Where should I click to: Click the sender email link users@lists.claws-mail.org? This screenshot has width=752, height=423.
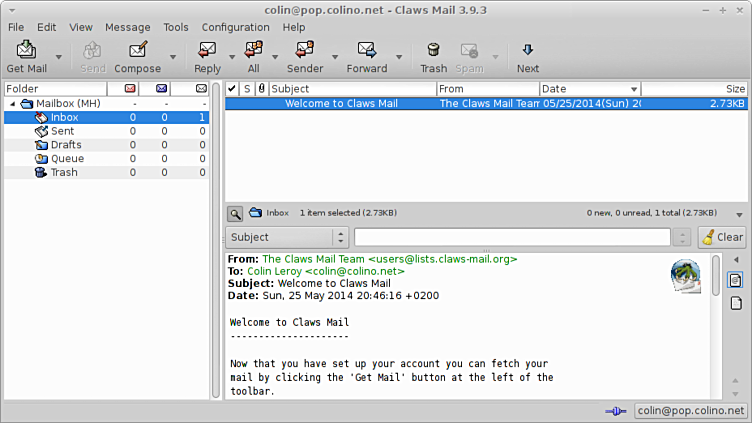click(x=443, y=259)
